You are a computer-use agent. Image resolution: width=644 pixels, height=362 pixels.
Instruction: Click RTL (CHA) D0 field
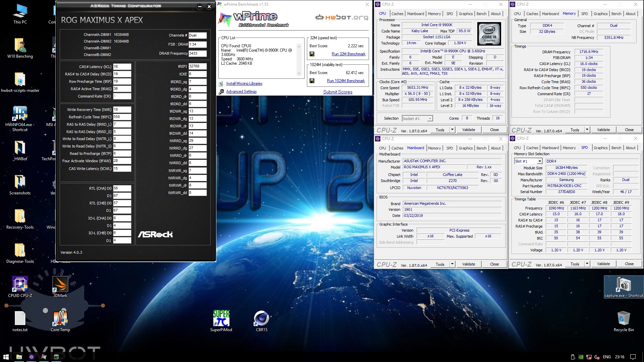coord(122,188)
